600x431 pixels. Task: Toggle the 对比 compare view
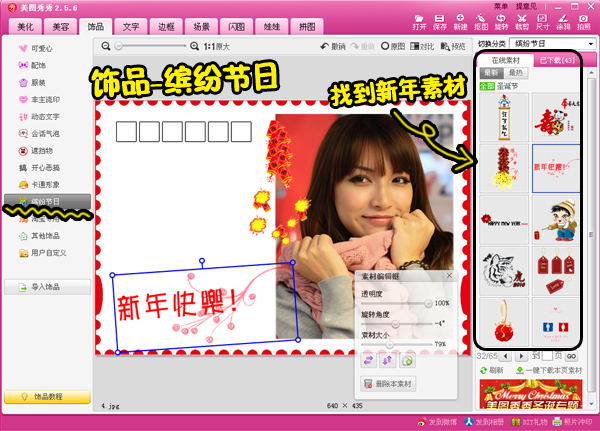point(422,46)
